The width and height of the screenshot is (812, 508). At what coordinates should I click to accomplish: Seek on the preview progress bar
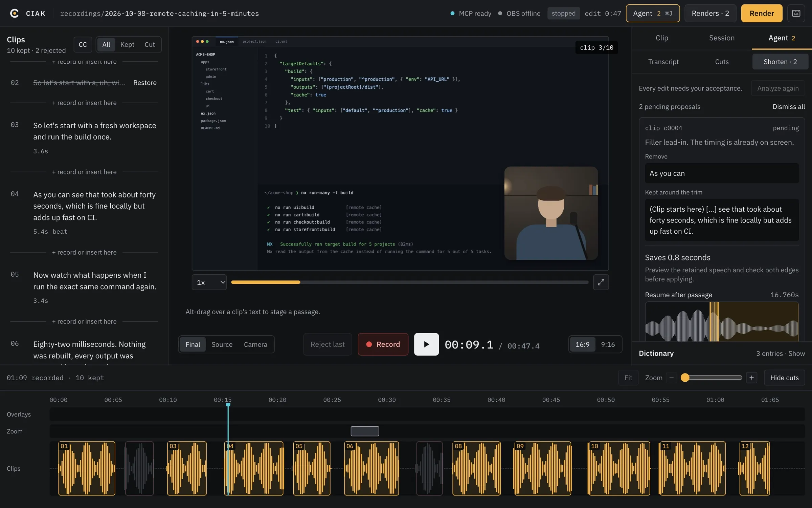click(x=410, y=282)
